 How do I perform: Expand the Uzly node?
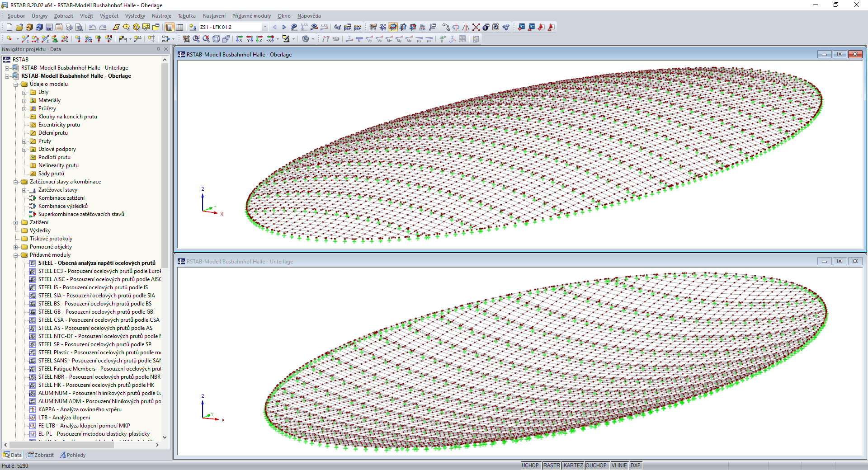pyautogui.click(x=24, y=92)
